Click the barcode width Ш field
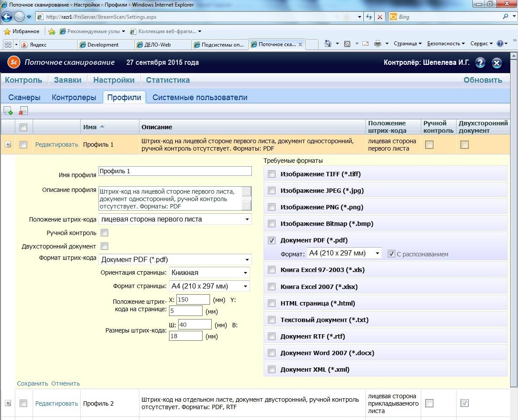Viewport: 518px width, 420px height. [x=195, y=324]
